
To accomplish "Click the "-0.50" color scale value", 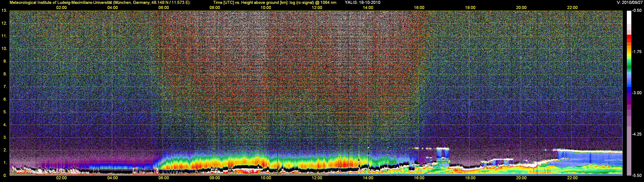I will 637,10.
